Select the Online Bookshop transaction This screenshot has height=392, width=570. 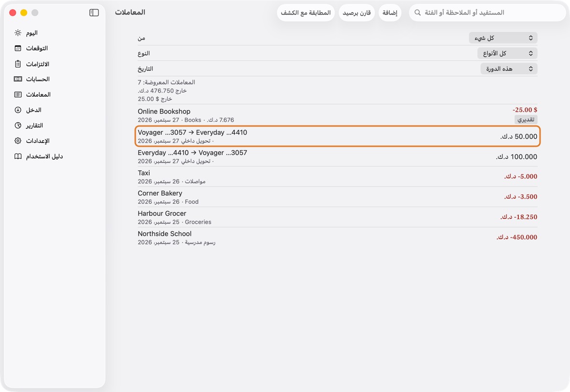pyautogui.click(x=337, y=115)
